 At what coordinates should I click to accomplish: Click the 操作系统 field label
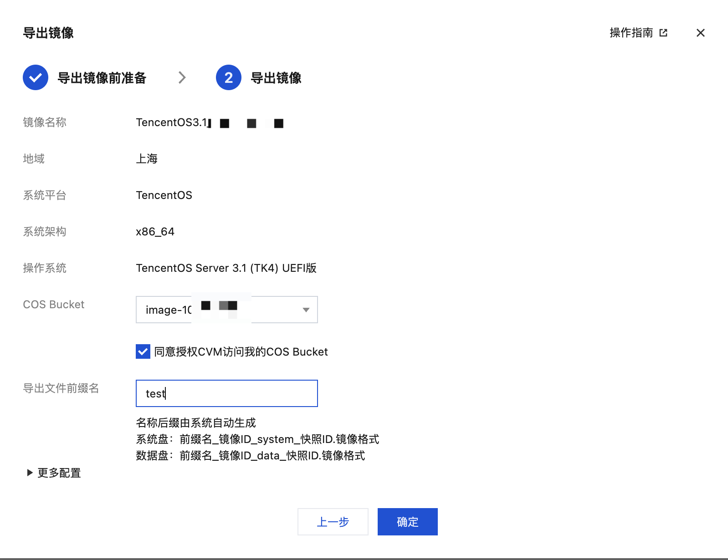click(x=45, y=268)
